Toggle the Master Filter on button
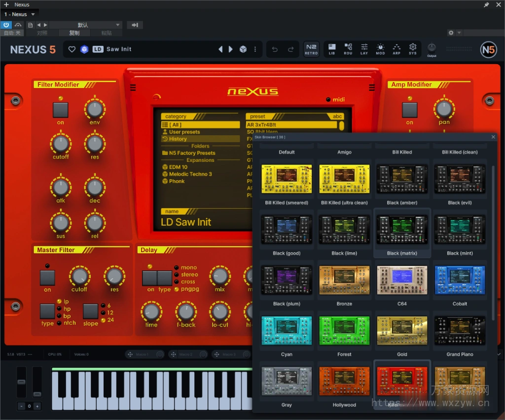 coord(47,278)
